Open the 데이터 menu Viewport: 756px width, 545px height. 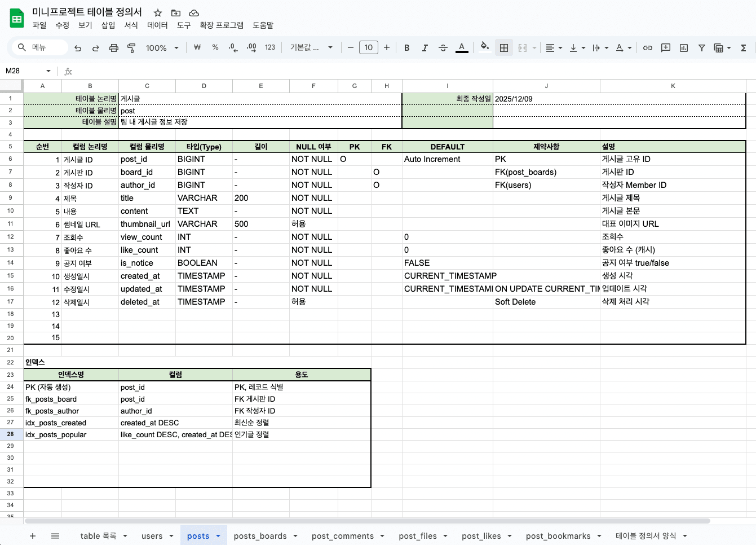click(x=157, y=25)
